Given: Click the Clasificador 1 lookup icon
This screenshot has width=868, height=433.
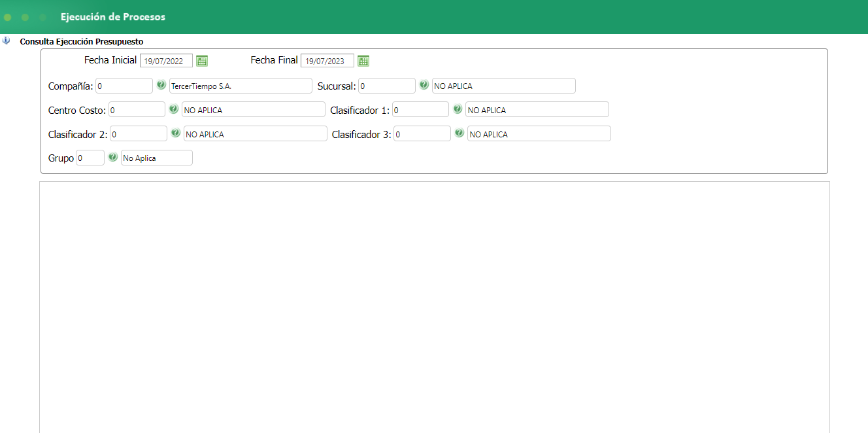Looking at the screenshot, I should pos(458,109).
